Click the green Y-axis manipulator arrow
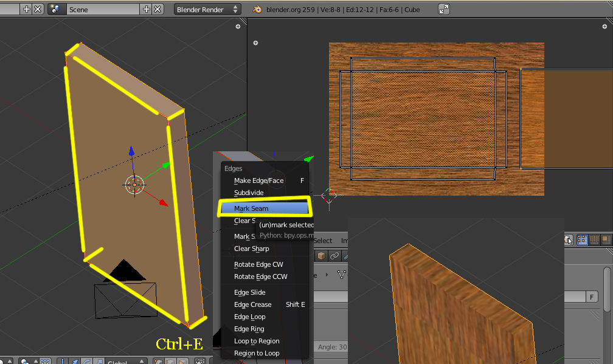 click(166, 165)
